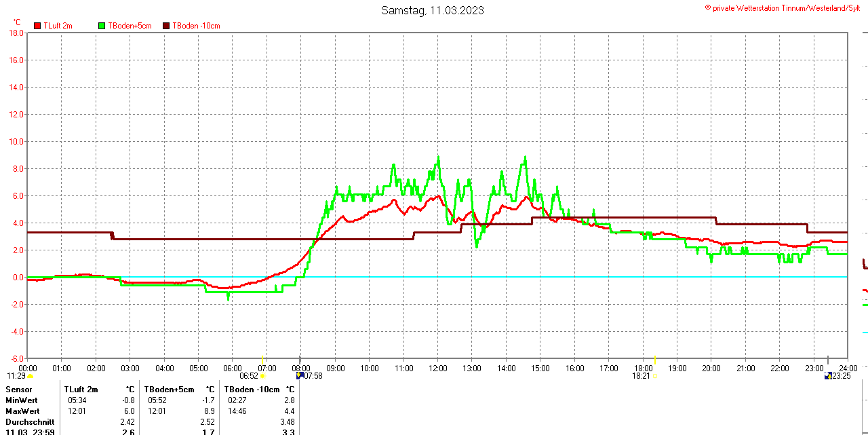Select the TLuft 2m legend label
This screenshot has height=435, width=868.
tap(58, 26)
